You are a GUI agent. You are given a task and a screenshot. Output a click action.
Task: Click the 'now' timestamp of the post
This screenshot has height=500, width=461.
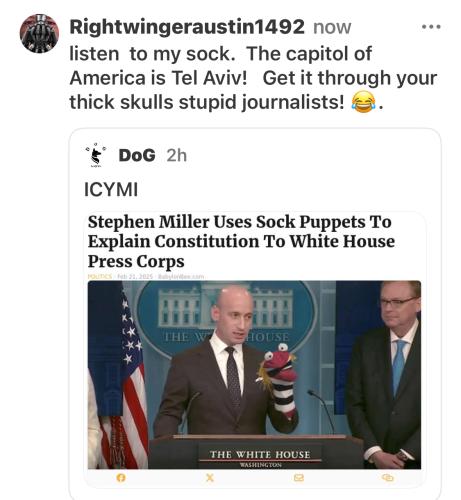332,27
